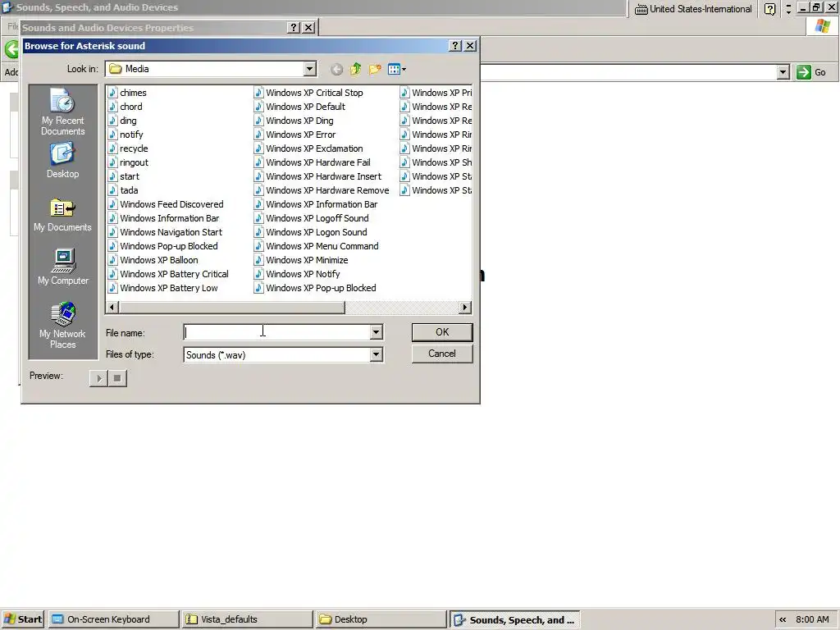The height and width of the screenshot is (630, 840).
Task: Click the horizontal scrollbar thumb
Action: pyautogui.click(x=231, y=308)
